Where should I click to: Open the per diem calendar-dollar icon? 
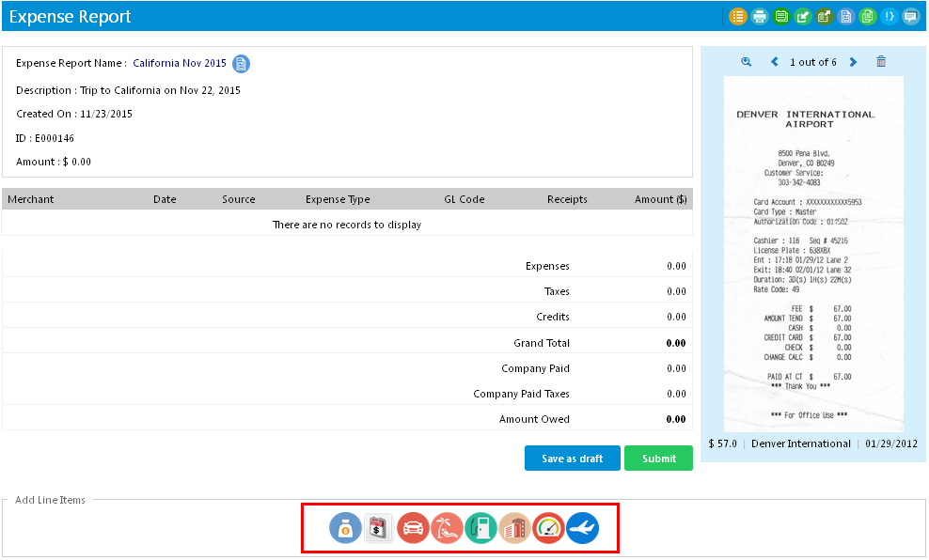[379, 527]
